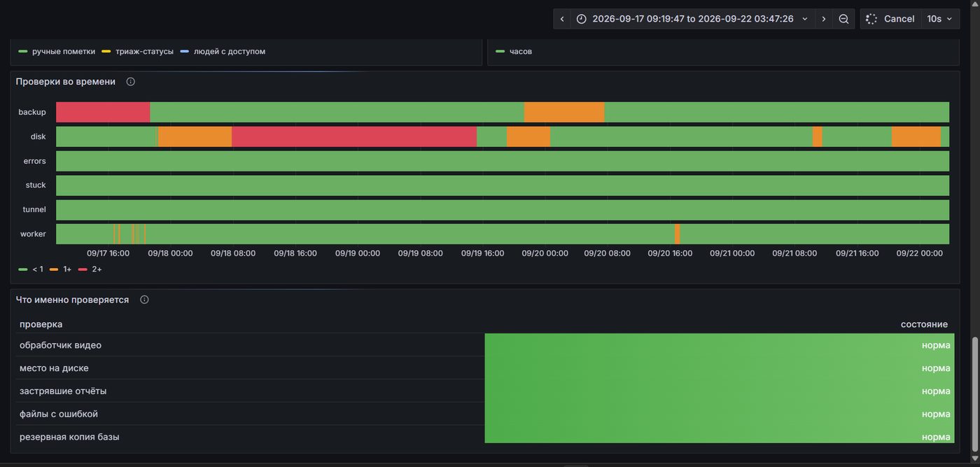Click the worker row label

(33, 234)
